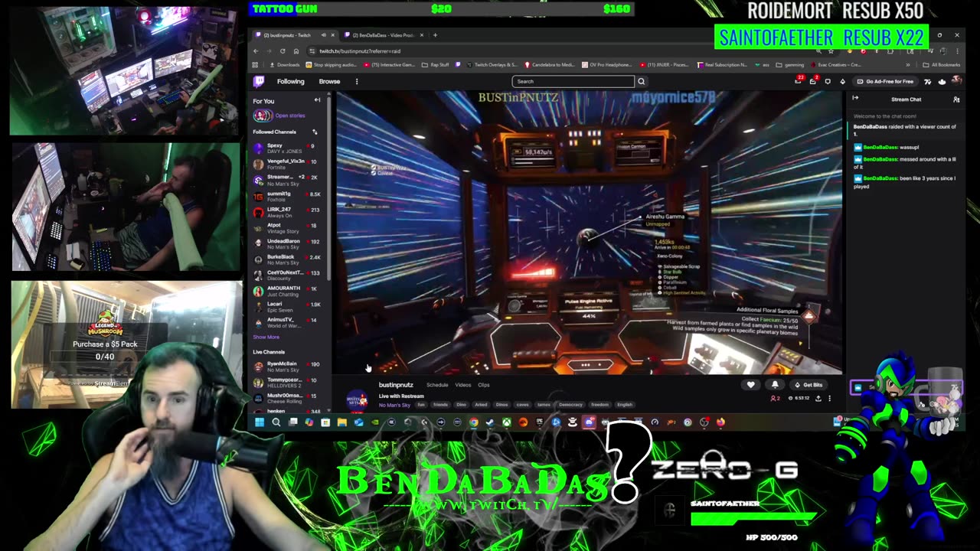Image resolution: width=980 pixels, height=551 pixels.
Task: Open the Videos tab for bustinpnutz
Action: [x=463, y=385]
